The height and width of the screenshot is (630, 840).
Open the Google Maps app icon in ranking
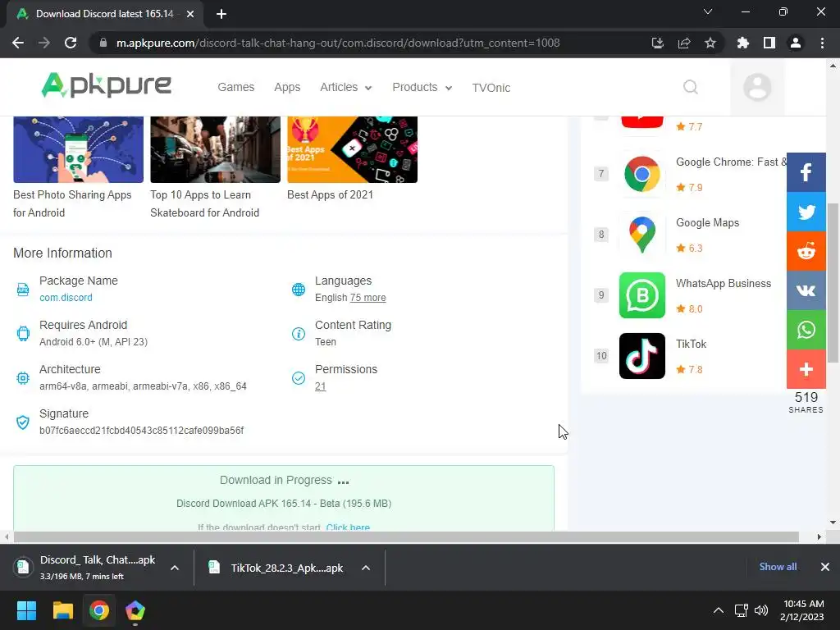click(x=641, y=235)
